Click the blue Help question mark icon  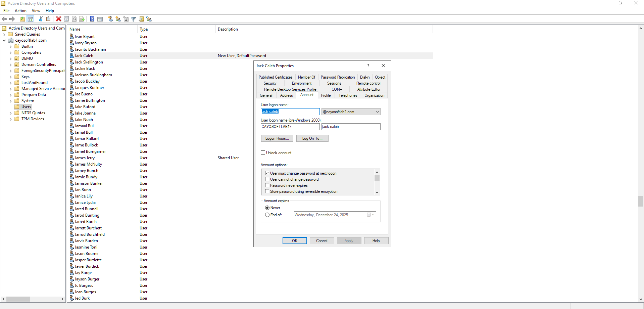(x=92, y=19)
